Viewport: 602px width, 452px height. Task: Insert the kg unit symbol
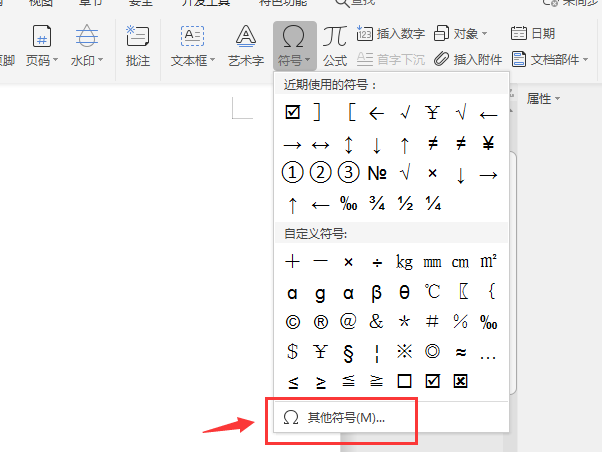[x=404, y=262]
